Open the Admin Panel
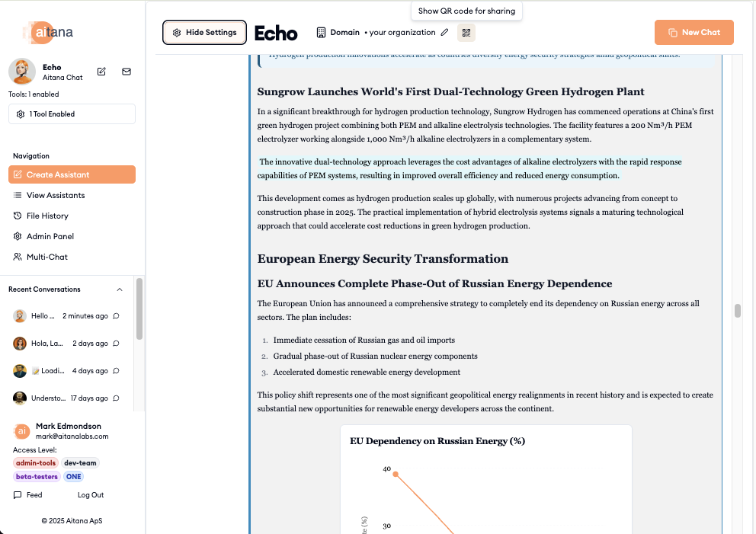Image resolution: width=756 pixels, height=534 pixels. [x=50, y=236]
